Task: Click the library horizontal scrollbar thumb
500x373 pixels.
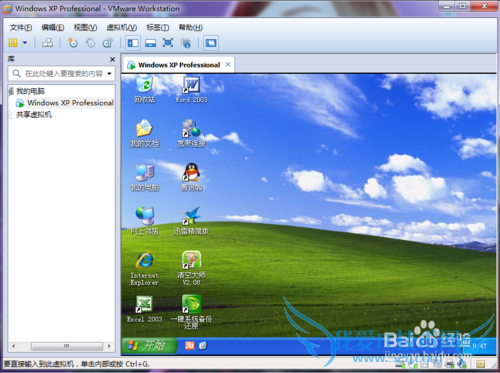Action: click(67, 346)
